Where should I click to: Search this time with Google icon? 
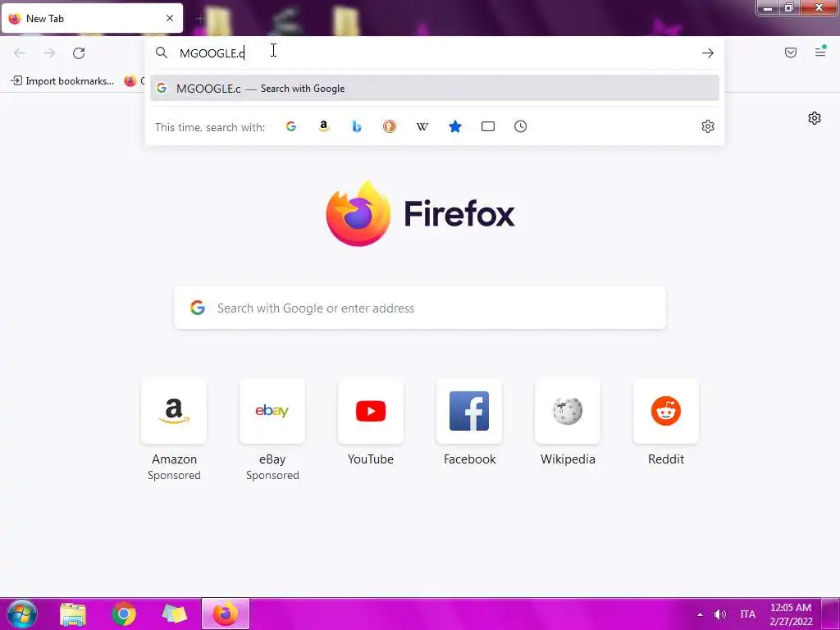click(291, 126)
